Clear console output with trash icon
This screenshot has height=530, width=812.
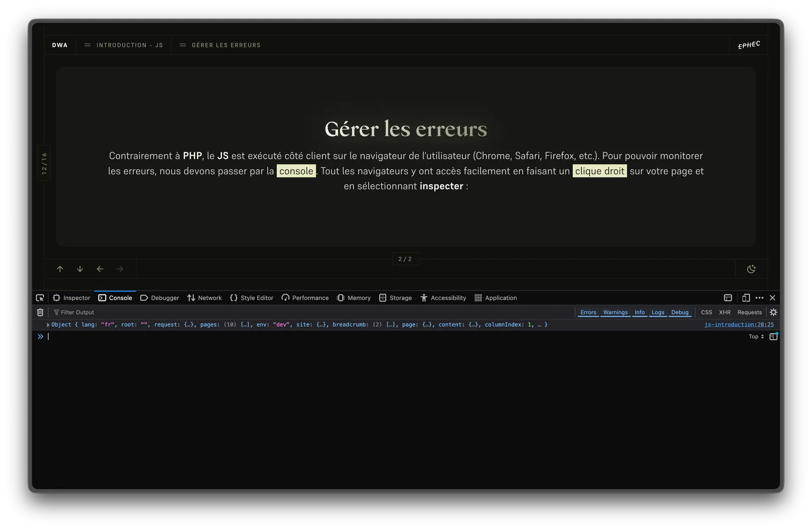[40, 312]
